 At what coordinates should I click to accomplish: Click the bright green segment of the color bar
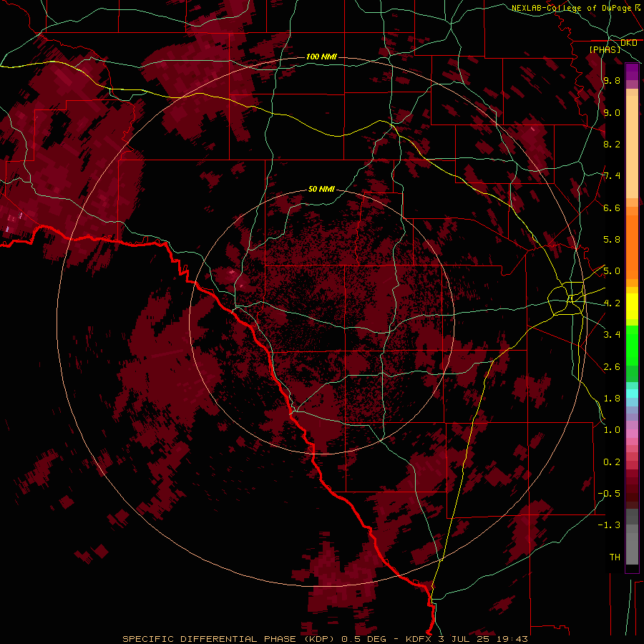[632, 346]
